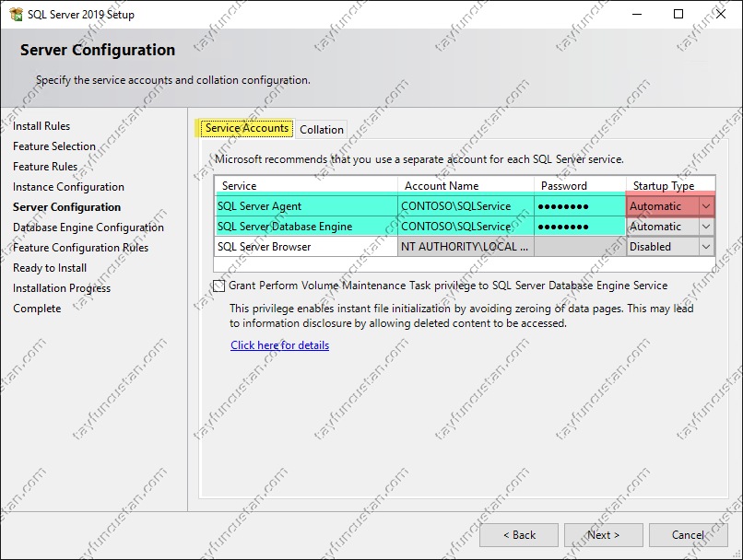Click the Password column header

(580, 185)
